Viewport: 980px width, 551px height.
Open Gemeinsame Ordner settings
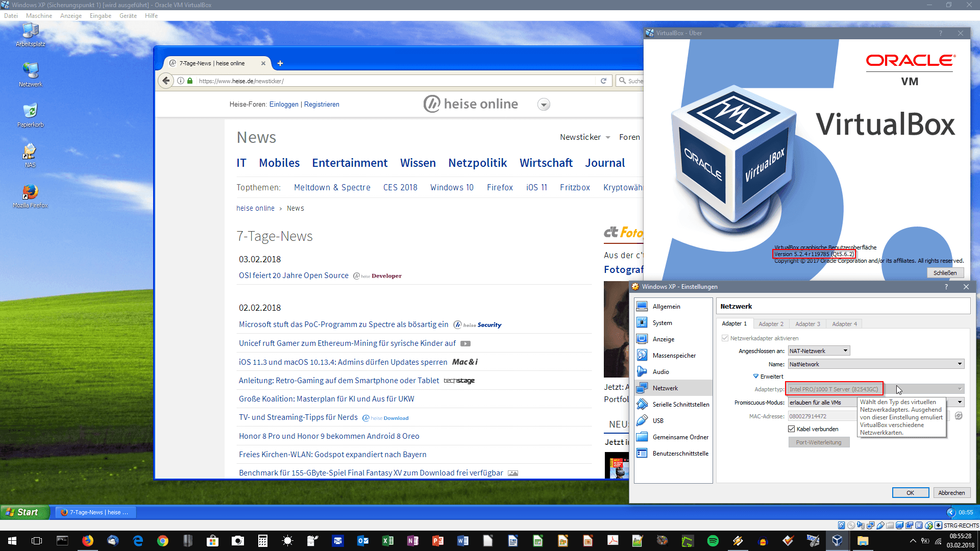pyautogui.click(x=673, y=437)
